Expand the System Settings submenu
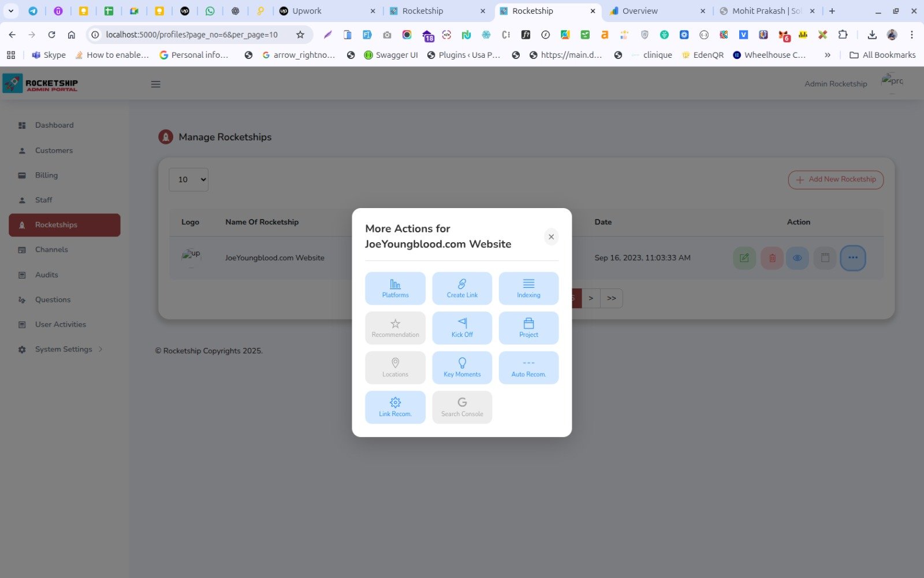Viewport: 924px width, 578px height. (64, 349)
